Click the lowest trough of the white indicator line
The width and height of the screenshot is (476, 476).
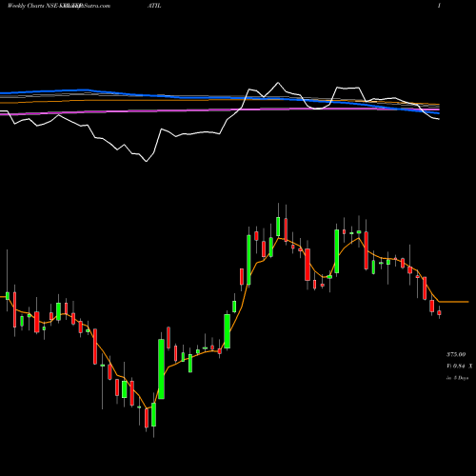pos(147,161)
